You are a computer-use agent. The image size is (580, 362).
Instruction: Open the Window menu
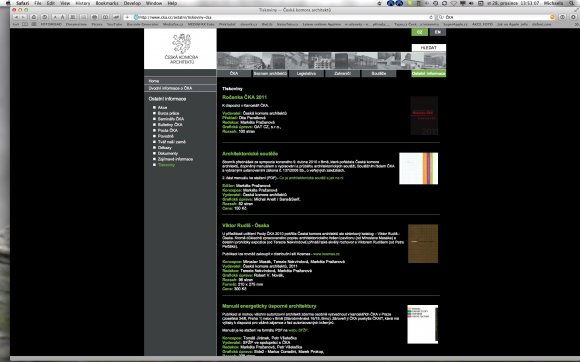pos(154,3)
